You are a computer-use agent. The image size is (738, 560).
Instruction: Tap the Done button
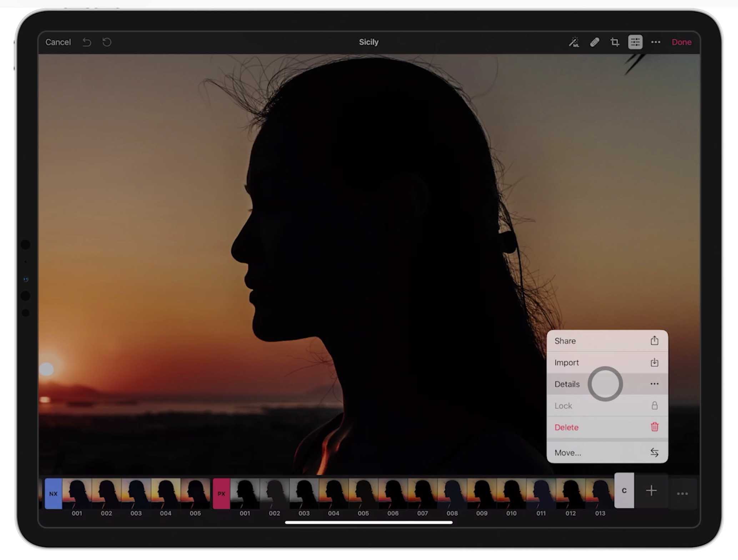681,42
